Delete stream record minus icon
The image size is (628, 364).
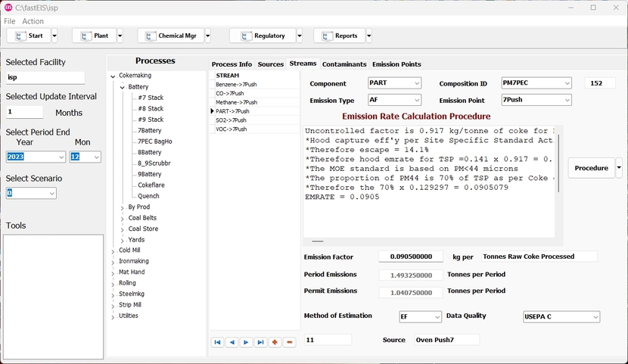[x=289, y=343]
